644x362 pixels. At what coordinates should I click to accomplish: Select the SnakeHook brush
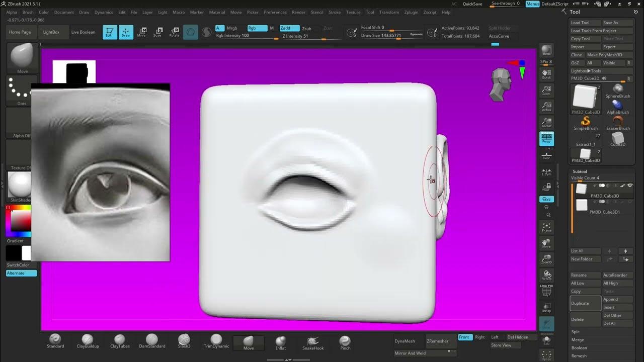[x=313, y=342]
